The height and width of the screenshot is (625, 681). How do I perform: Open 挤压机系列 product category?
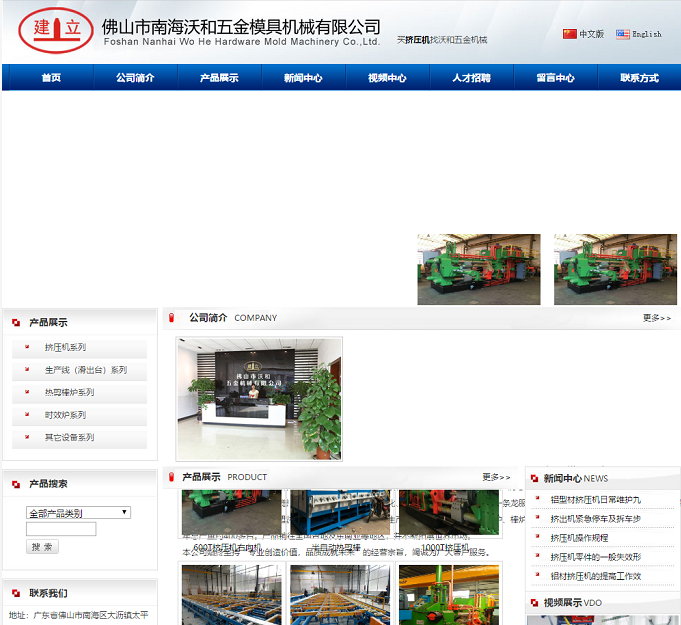tap(65, 347)
